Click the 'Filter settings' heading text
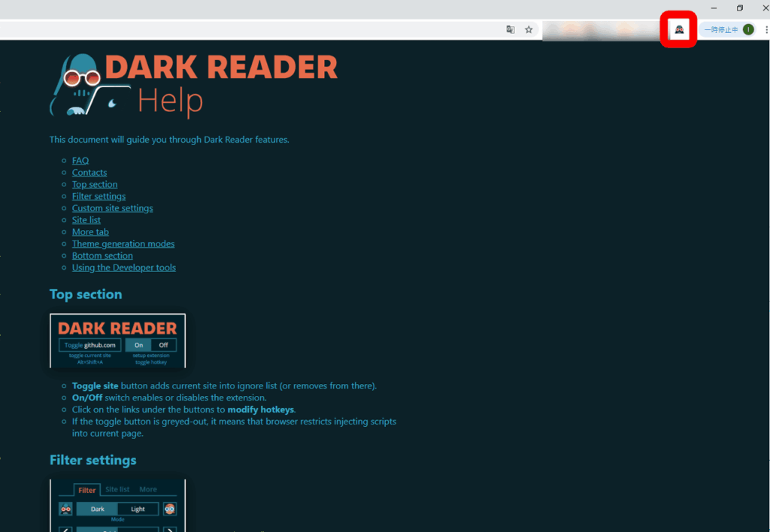Screen dimensions: 770x532 click(92, 461)
